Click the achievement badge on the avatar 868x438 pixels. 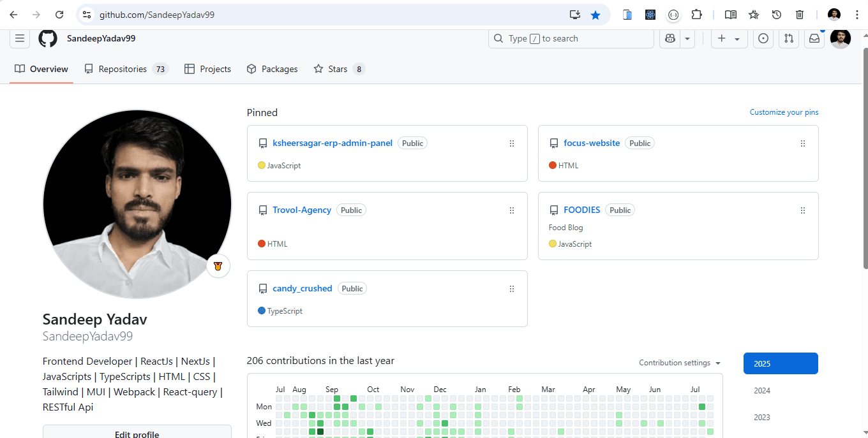click(x=218, y=266)
